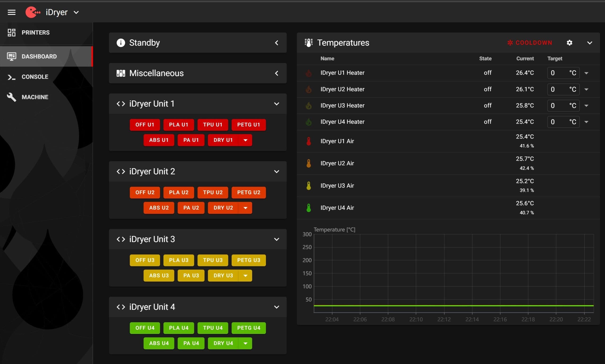
Task: Click the PETG U2 macro button
Action: (249, 193)
